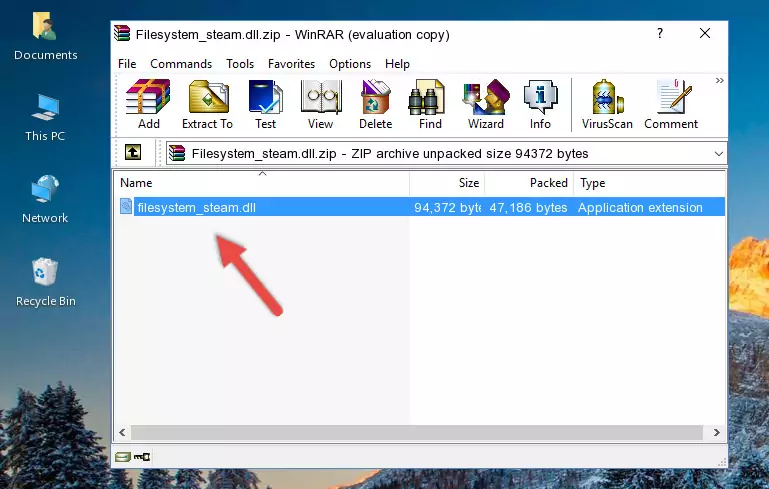Image resolution: width=769 pixels, height=489 pixels.
Task: Click the Delete toolbar icon
Action: coord(376,104)
